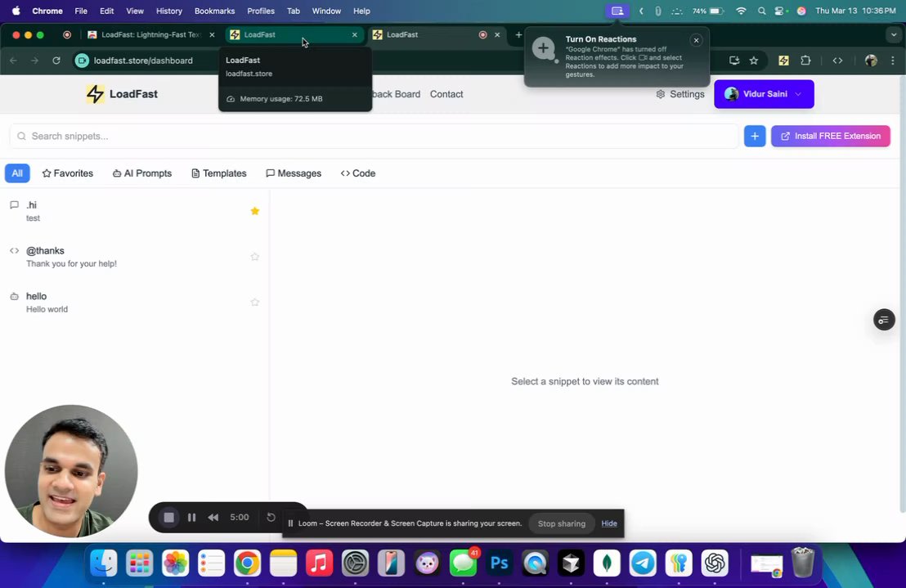Switch to the Code filter tab
906x588 pixels.
click(358, 173)
